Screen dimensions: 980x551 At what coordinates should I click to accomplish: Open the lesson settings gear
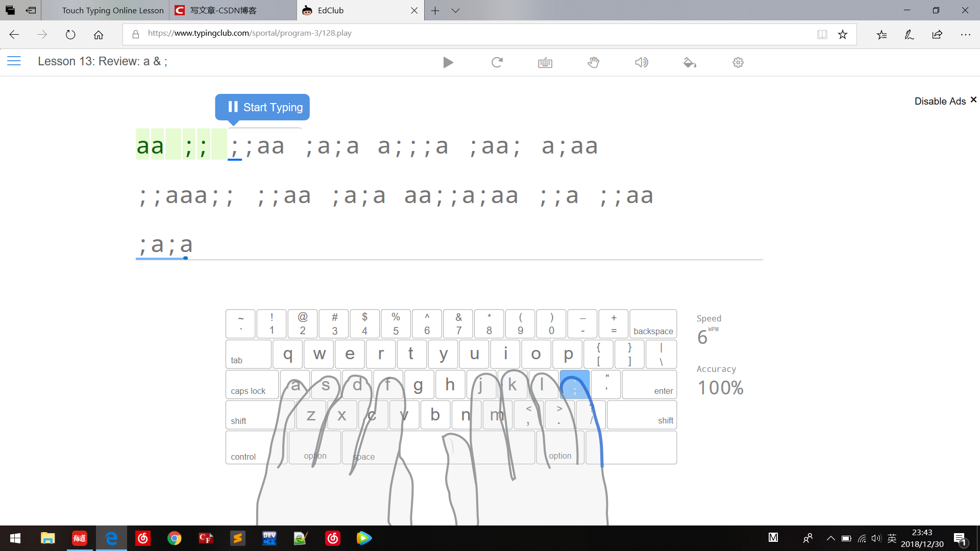coord(738,62)
